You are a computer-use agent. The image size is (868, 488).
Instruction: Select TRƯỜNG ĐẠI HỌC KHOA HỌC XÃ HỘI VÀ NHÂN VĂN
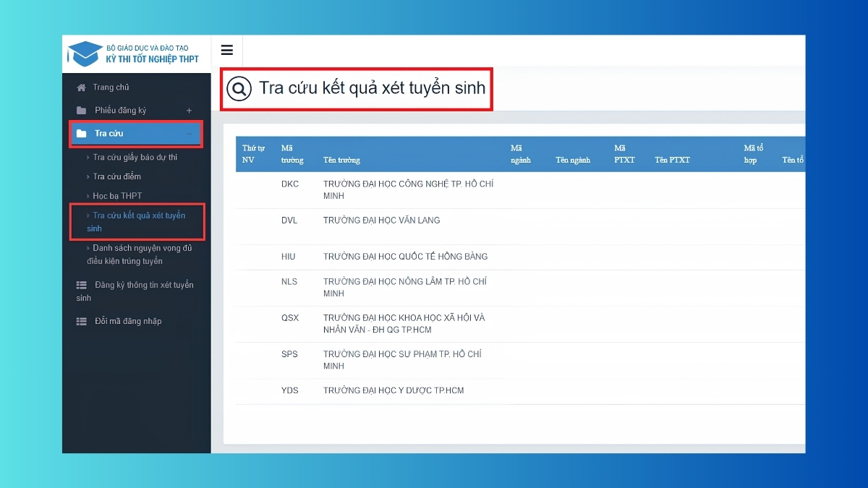point(404,324)
